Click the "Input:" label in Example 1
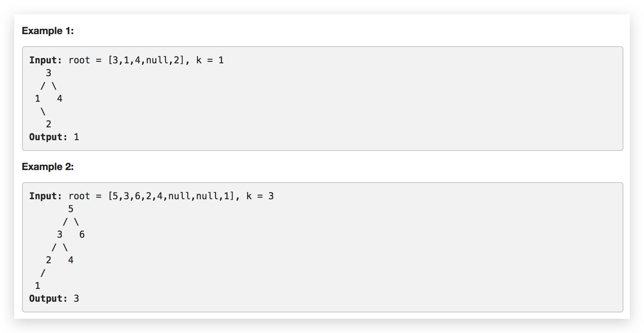 pyautogui.click(x=45, y=60)
